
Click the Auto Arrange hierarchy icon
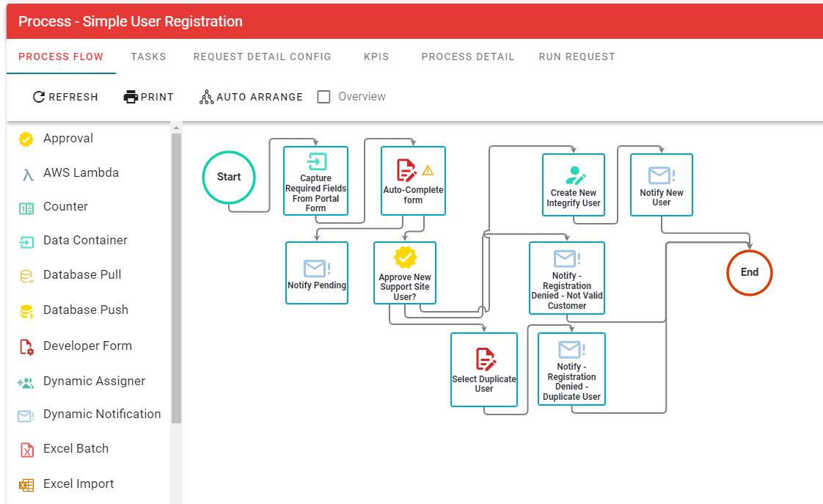point(206,97)
